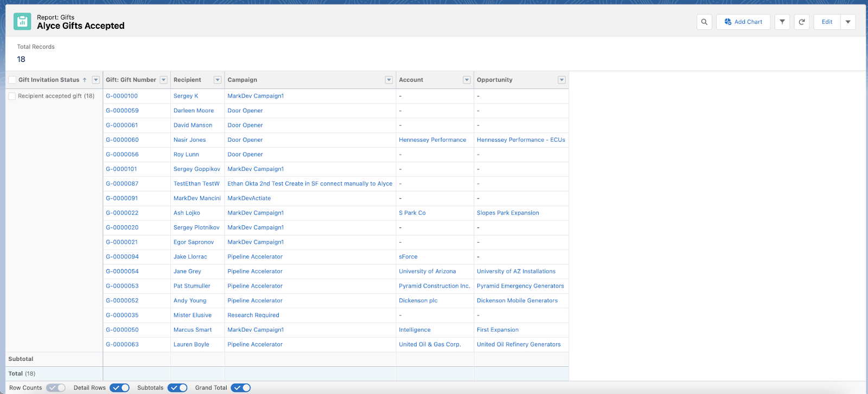Viewport: 868px width, 394px height.
Task: Open Opportunity column dropdown arrow
Action: pos(561,80)
